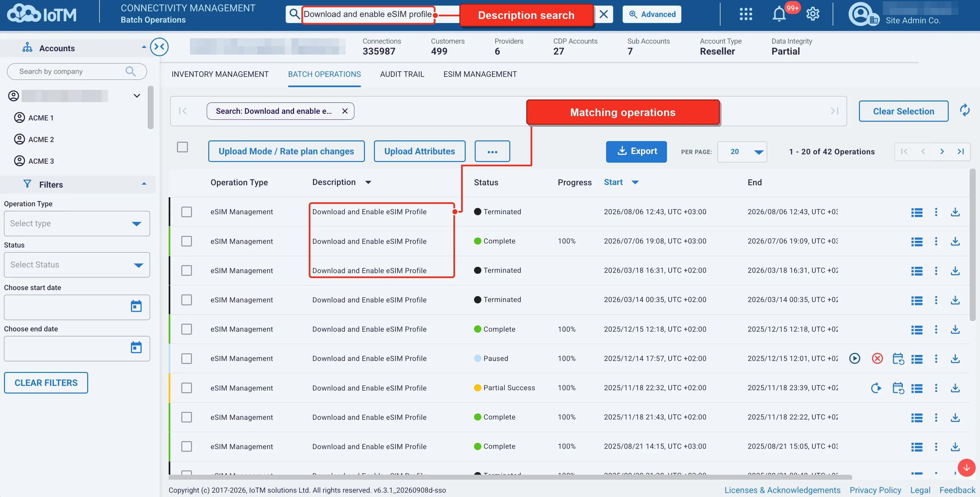Select the 2025/12/15 12:18 operation checkbox
Image resolution: width=980 pixels, height=497 pixels.
(186, 329)
